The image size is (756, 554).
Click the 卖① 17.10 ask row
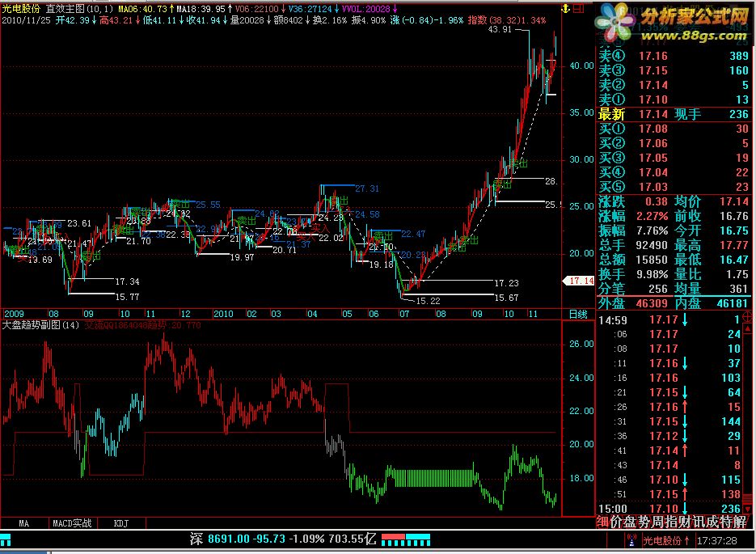click(x=673, y=99)
